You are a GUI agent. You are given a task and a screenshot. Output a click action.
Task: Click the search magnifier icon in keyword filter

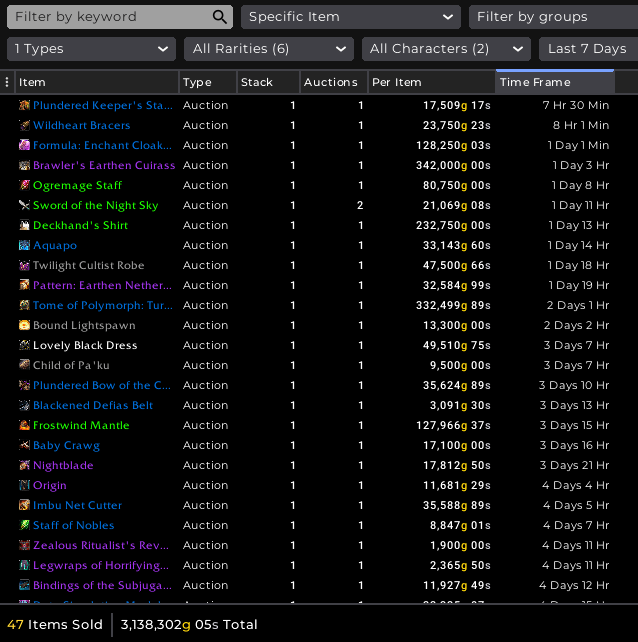pyautogui.click(x=220, y=17)
